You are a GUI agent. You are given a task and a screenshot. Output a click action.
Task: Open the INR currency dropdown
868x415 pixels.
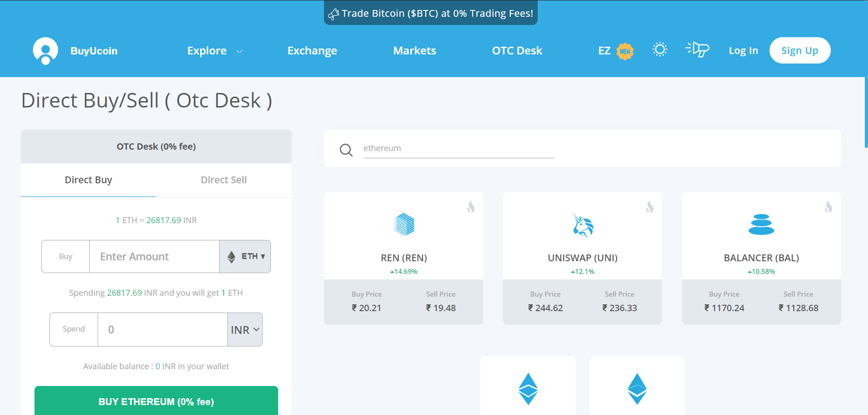tap(245, 330)
